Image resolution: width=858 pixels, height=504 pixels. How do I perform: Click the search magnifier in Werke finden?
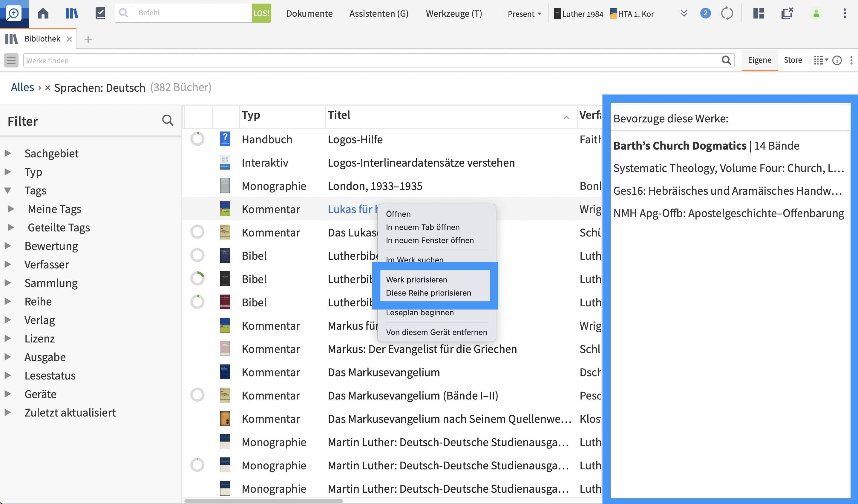click(726, 60)
